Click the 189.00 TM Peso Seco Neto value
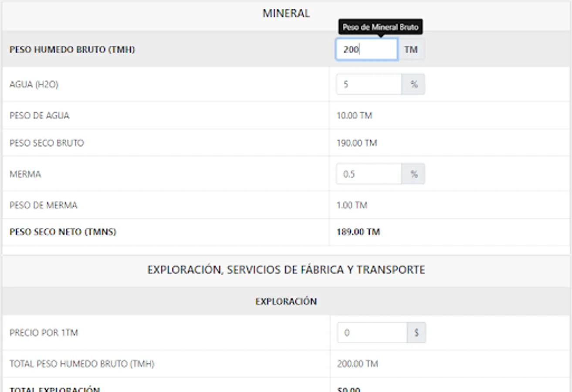This screenshot has height=392, width=572. pyautogui.click(x=358, y=232)
